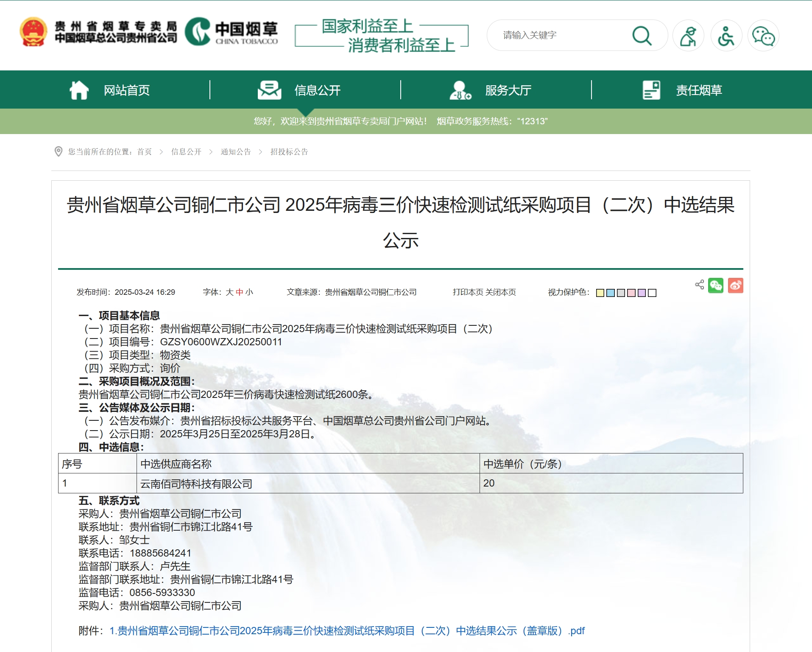The width and height of the screenshot is (812, 652).
Task: Select the yellow eye-protection color swatch
Action: [599, 293]
